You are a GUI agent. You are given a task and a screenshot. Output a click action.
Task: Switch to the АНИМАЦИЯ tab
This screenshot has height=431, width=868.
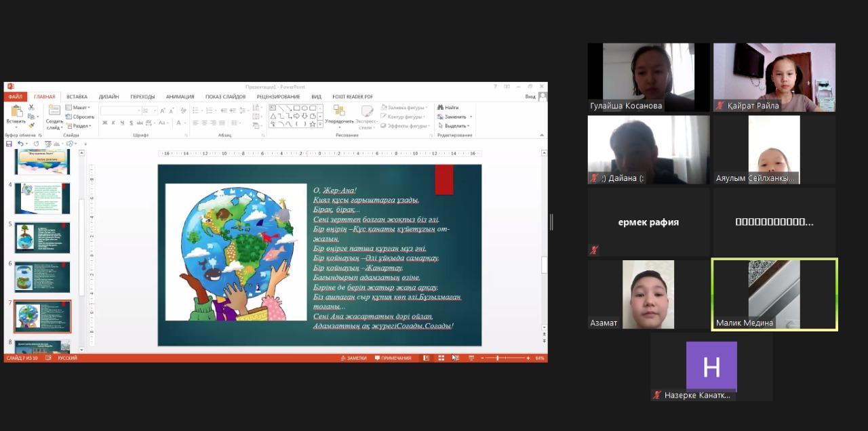click(x=180, y=97)
